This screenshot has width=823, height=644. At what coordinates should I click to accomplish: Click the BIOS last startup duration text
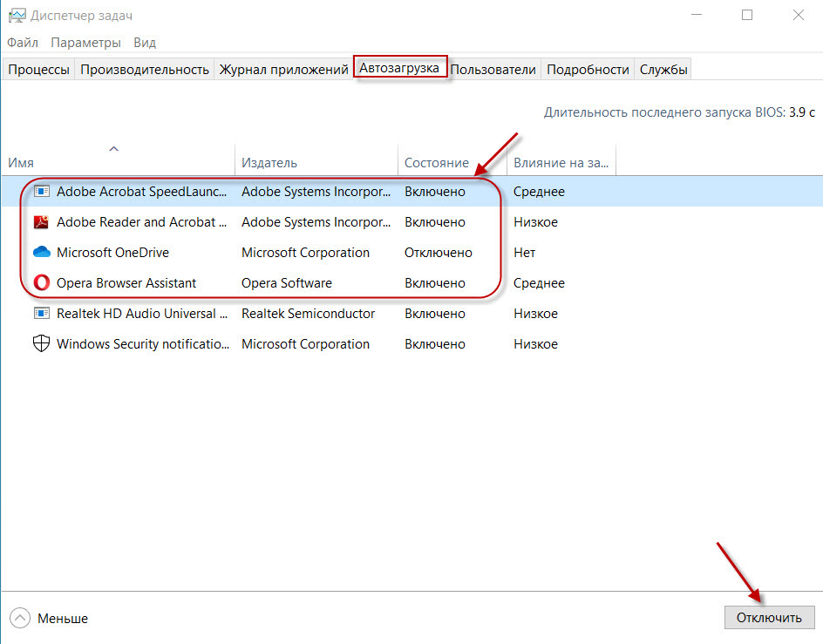[x=679, y=112]
